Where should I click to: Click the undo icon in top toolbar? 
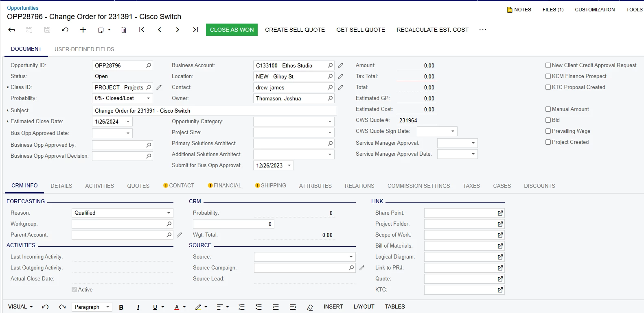tap(65, 30)
